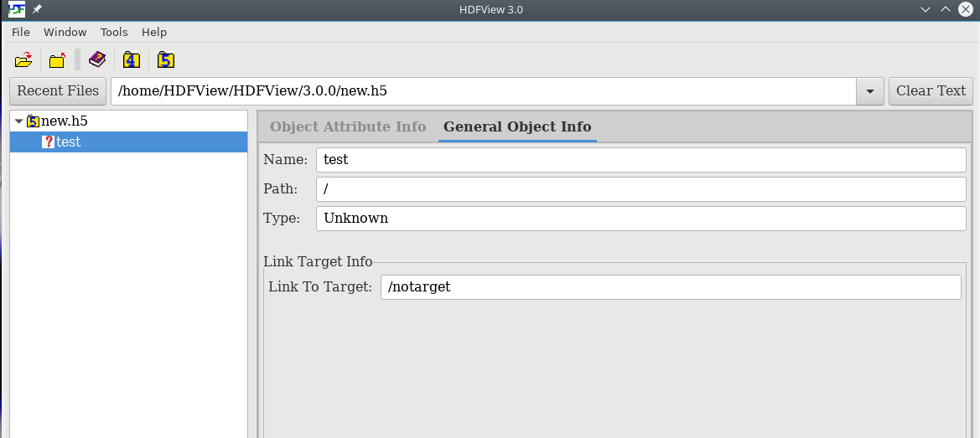Image resolution: width=980 pixels, height=438 pixels.
Task: Click the HDF5 file icon beside new.h5
Action: (x=34, y=121)
